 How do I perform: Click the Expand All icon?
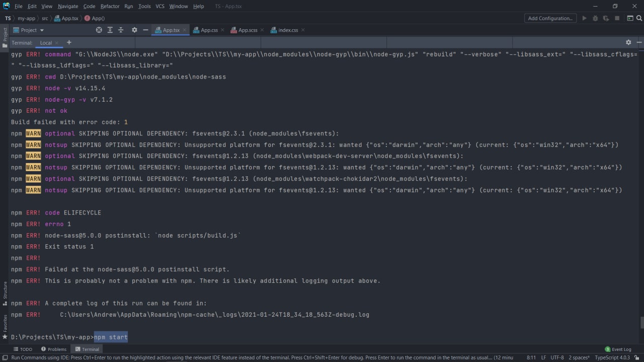click(x=110, y=30)
